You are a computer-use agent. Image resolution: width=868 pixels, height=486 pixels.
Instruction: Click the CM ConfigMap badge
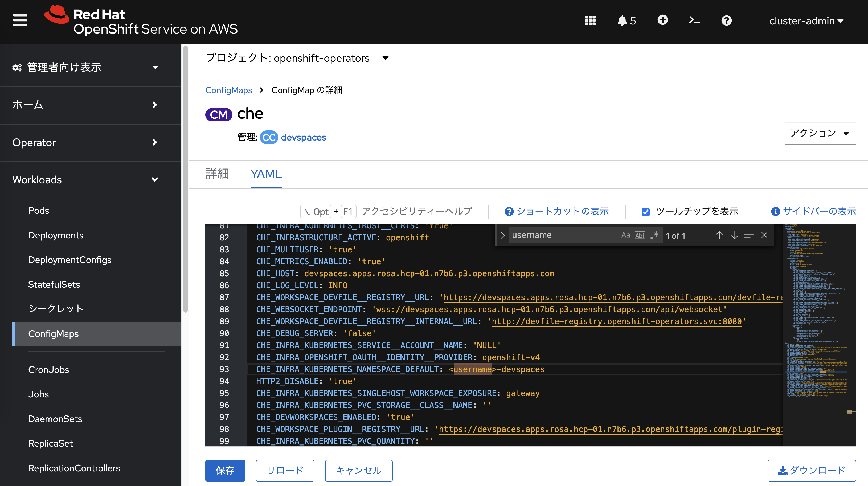click(x=219, y=114)
